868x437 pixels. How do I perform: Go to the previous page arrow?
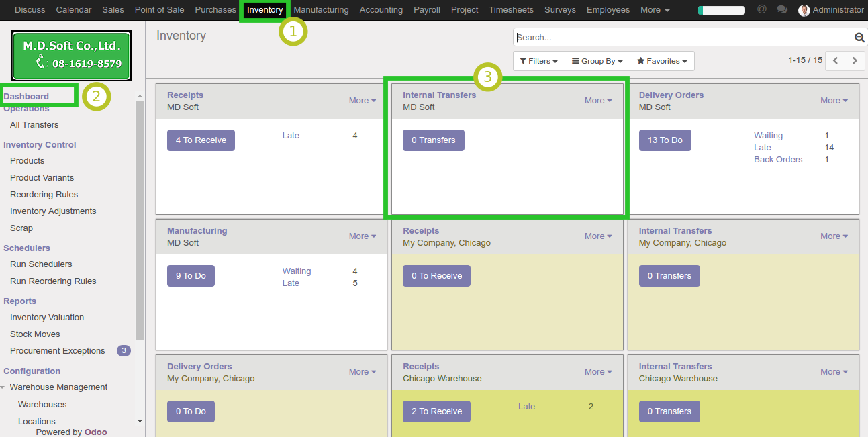pos(835,60)
